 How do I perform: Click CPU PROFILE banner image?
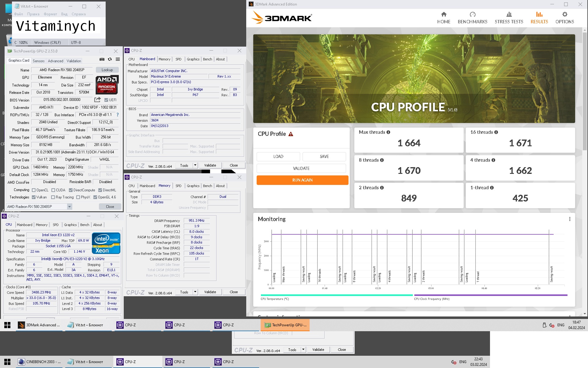tap(414, 79)
